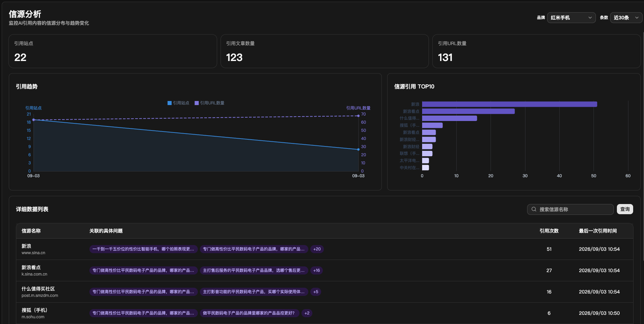This screenshot has width=644, height=324.
Task: Click the 信源名称 column header
Action: pyautogui.click(x=31, y=231)
